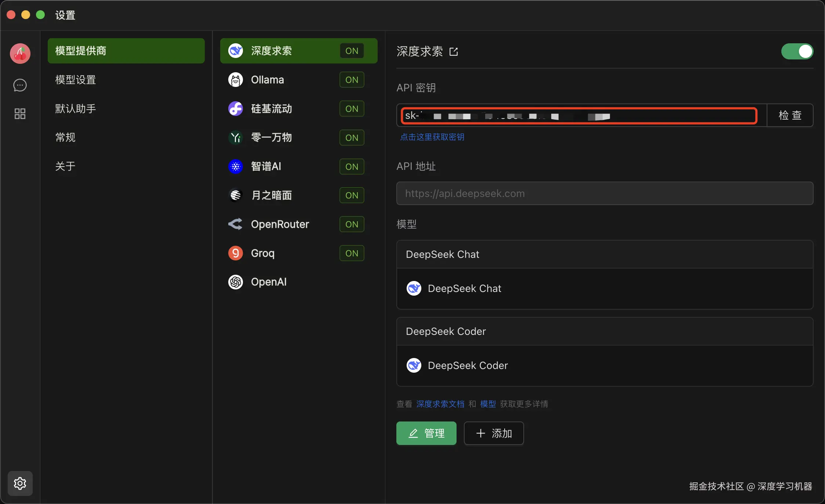The image size is (825, 504).
Task: Select the Groq provider icon
Action: [235, 253]
